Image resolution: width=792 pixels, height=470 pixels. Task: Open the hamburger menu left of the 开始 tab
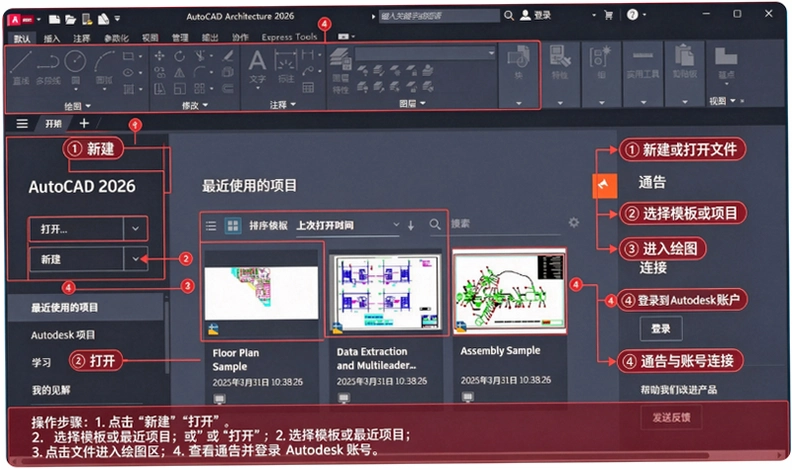(22, 124)
